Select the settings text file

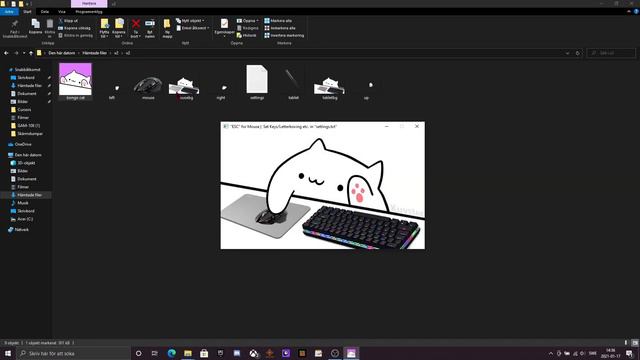tap(257, 82)
